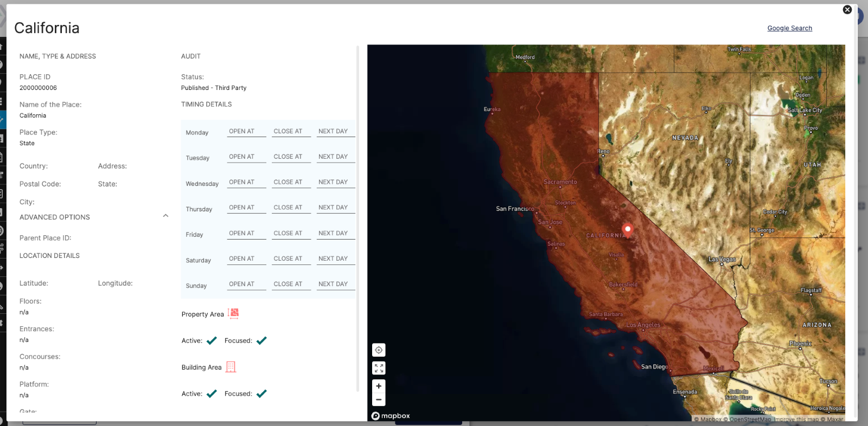
Task: Set Wednesday NEXT DAY field
Action: tap(336, 182)
